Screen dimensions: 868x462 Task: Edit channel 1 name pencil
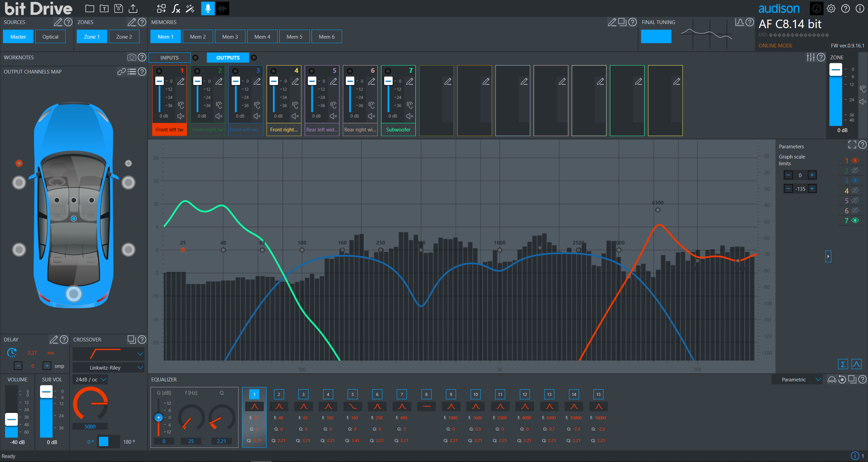coord(181,81)
